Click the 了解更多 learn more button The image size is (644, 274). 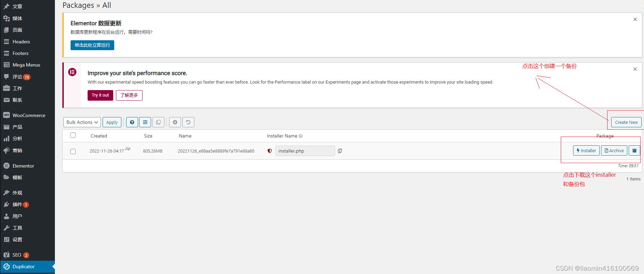[129, 95]
